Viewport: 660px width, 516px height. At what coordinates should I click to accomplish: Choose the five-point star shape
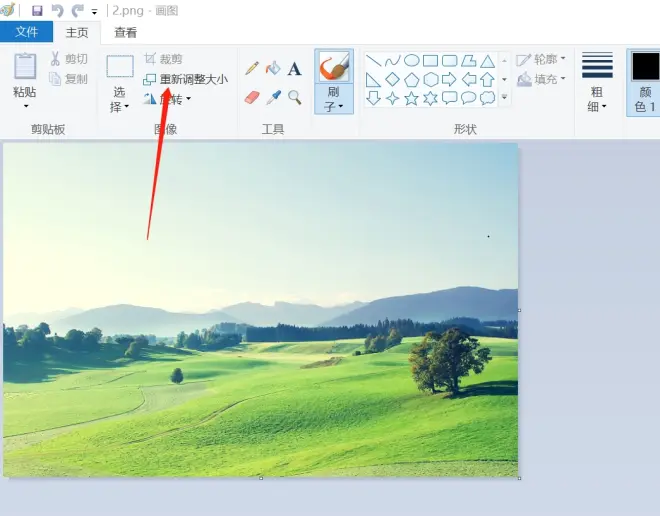click(411, 98)
